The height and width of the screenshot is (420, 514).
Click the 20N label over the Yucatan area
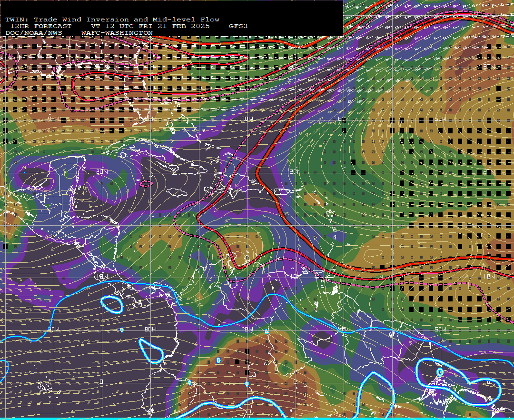102,171
